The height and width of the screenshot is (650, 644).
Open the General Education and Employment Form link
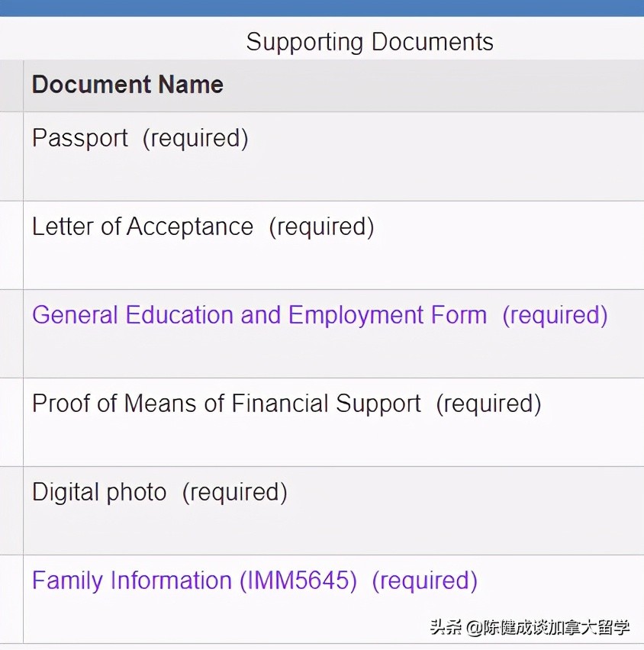coord(259,314)
